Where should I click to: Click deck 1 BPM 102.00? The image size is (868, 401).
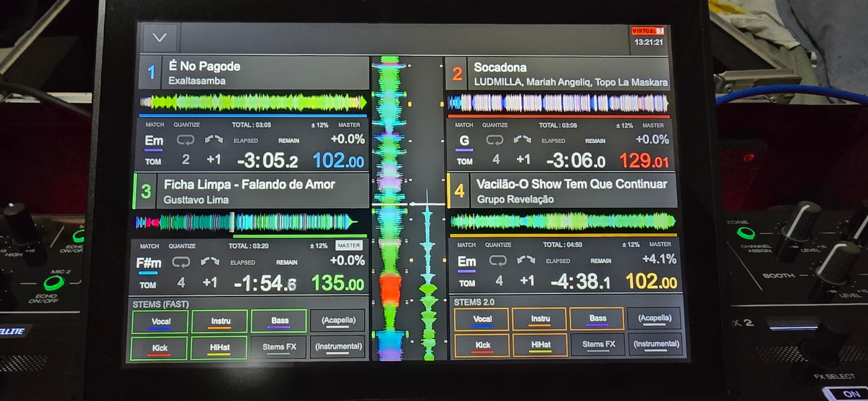(338, 160)
